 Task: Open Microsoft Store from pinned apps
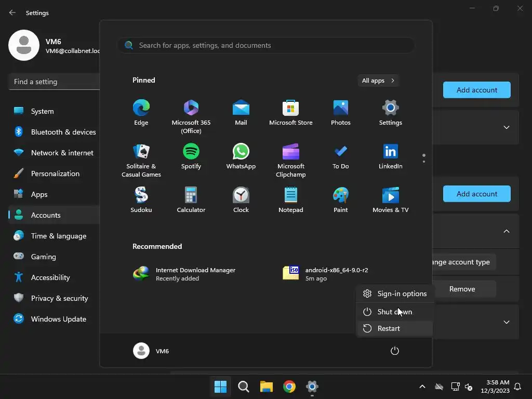click(x=291, y=113)
